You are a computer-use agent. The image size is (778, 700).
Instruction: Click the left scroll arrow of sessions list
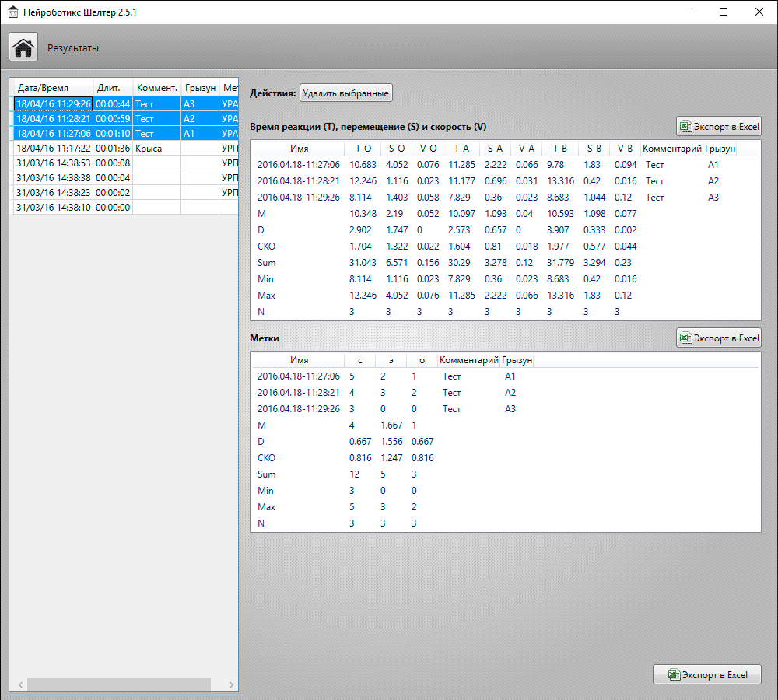20,684
